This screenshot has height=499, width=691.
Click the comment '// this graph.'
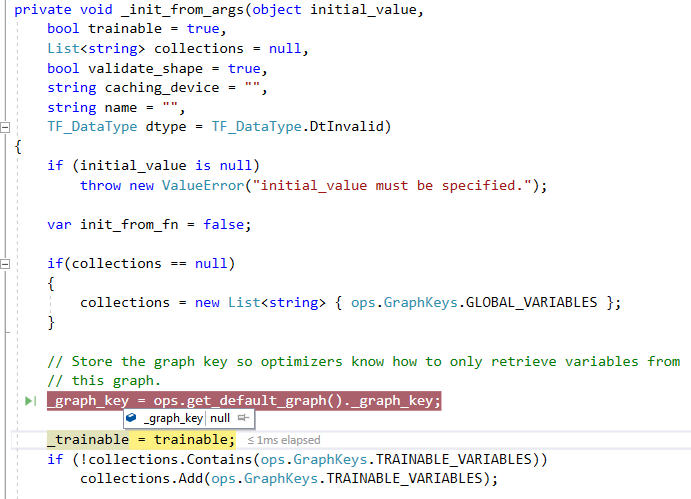coord(104,381)
